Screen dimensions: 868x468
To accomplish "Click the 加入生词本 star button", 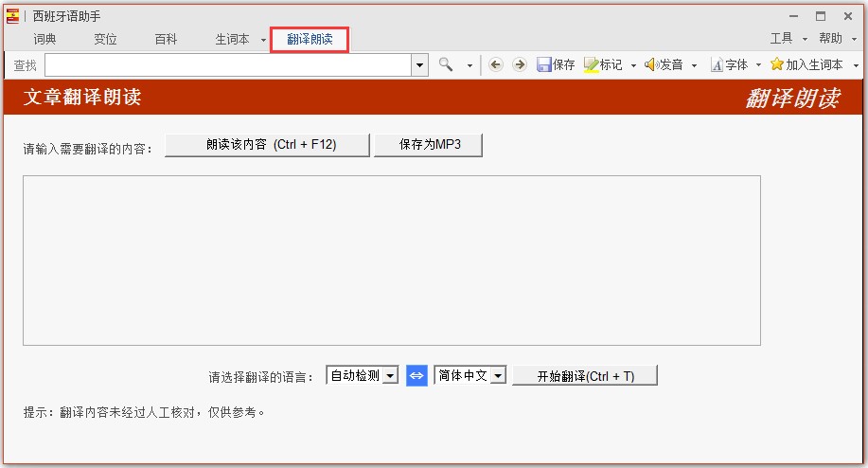I will coord(806,64).
